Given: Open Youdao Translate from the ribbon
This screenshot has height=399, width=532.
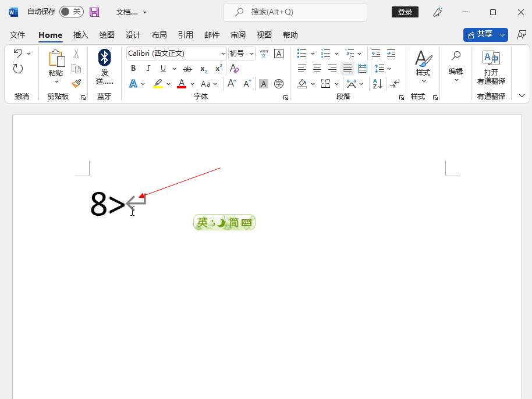Looking at the screenshot, I should pos(491,67).
